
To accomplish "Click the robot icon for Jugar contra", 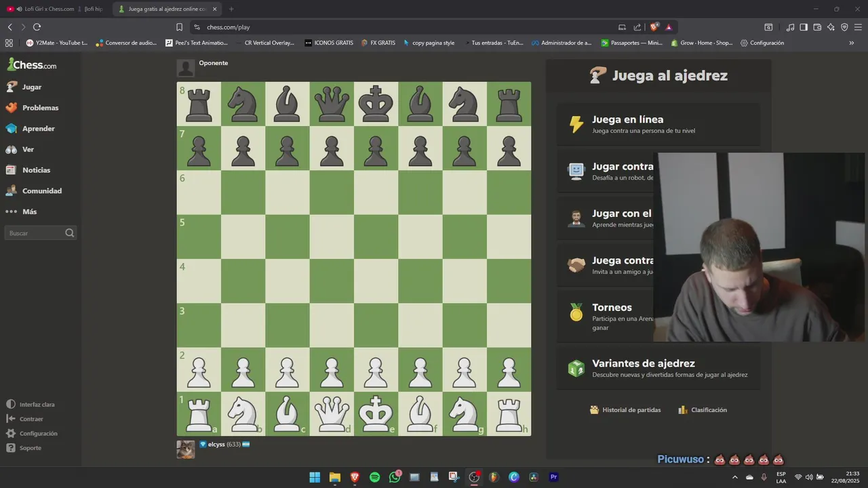I will (x=576, y=171).
